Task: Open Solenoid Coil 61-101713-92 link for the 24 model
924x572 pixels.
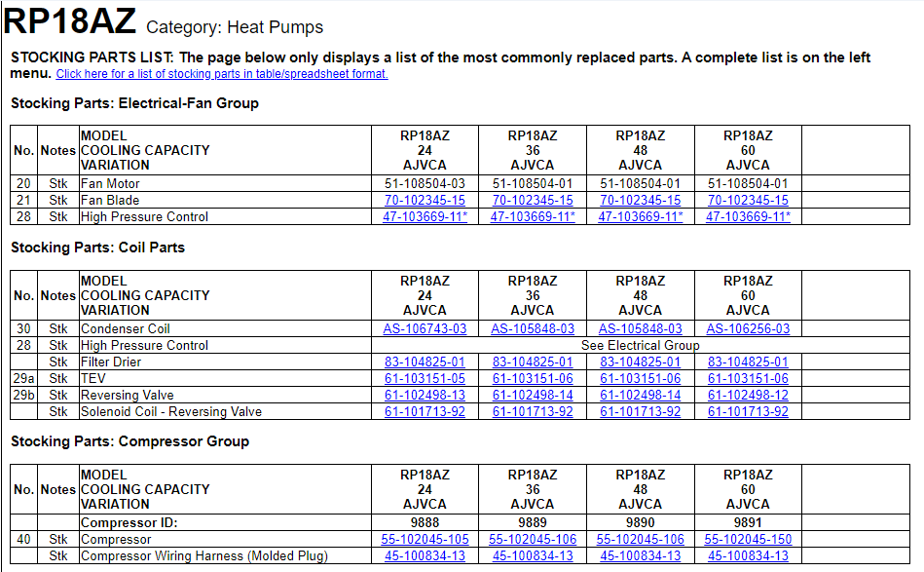Action: click(425, 411)
